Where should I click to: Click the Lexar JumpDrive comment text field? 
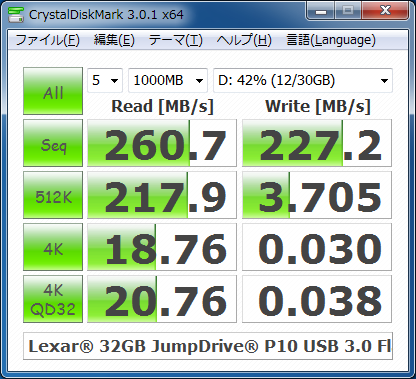pyautogui.click(x=208, y=346)
